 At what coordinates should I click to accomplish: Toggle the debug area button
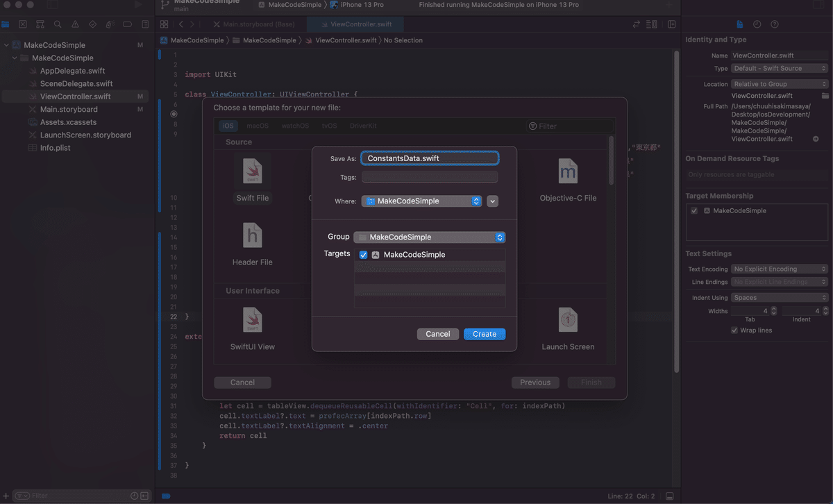coord(669,496)
